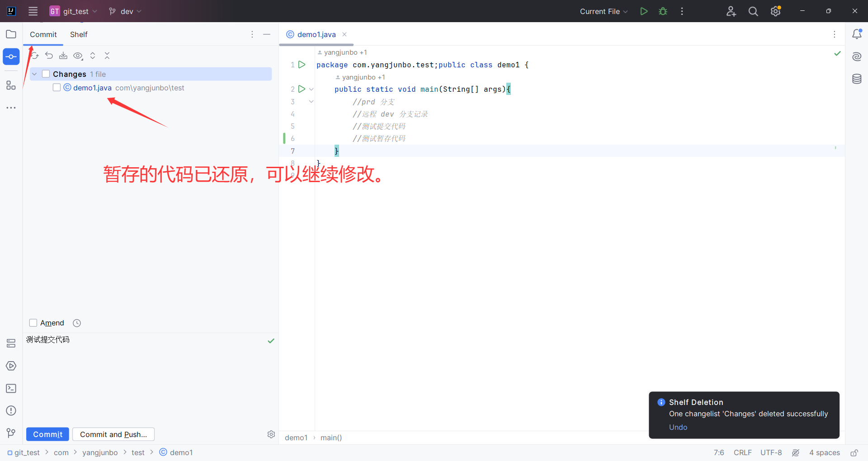This screenshot has width=868, height=461.
Task: Click Undo in the Shelf Deletion notification
Action: click(x=678, y=427)
